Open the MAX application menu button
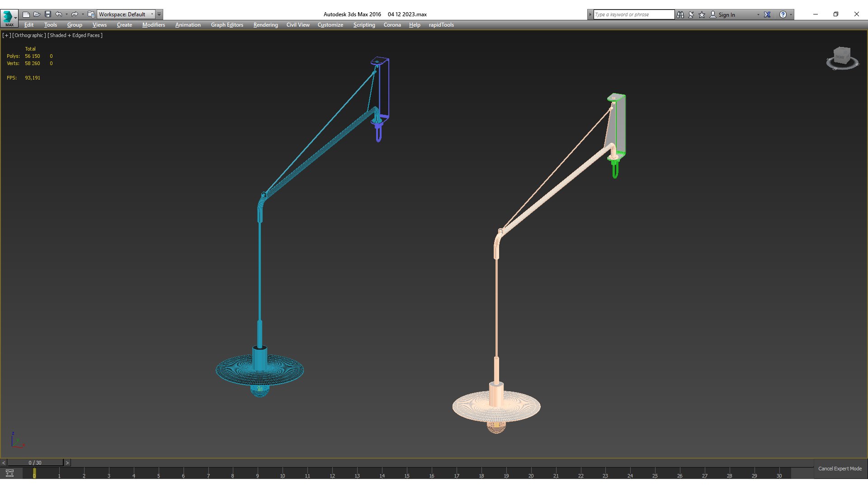This screenshot has width=868, height=488. [x=9, y=17]
